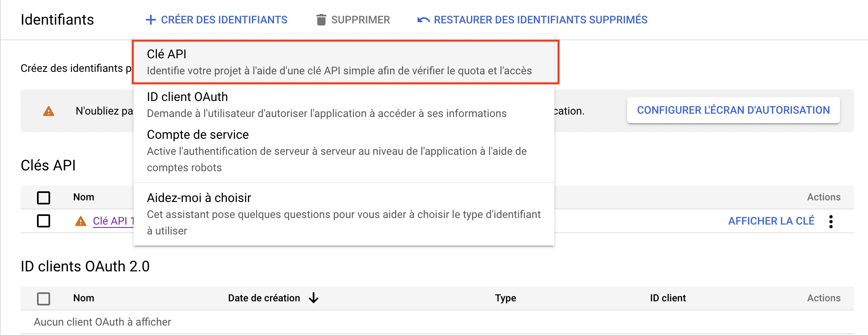The width and height of the screenshot is (868, 335).
Task: Click Restaurer des identifiants supprimés
Action: [532, 20]
